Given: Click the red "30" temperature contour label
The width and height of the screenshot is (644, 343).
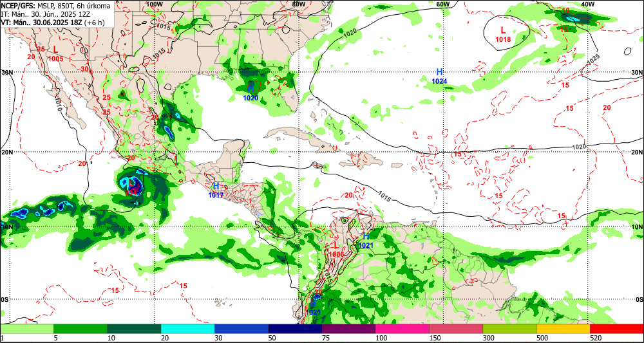Looking at the screenshot, I should click(x=85, y=68).
